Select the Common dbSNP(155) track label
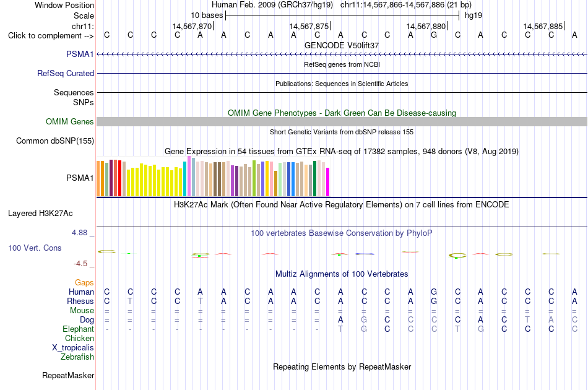Viewport: 588px width, 390px height. 55,141
